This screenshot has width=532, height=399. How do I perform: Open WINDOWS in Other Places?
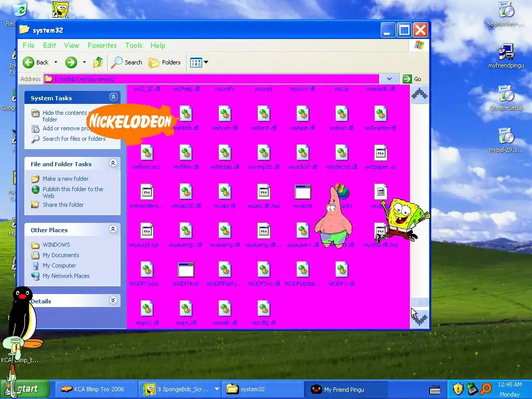(56, 245)
